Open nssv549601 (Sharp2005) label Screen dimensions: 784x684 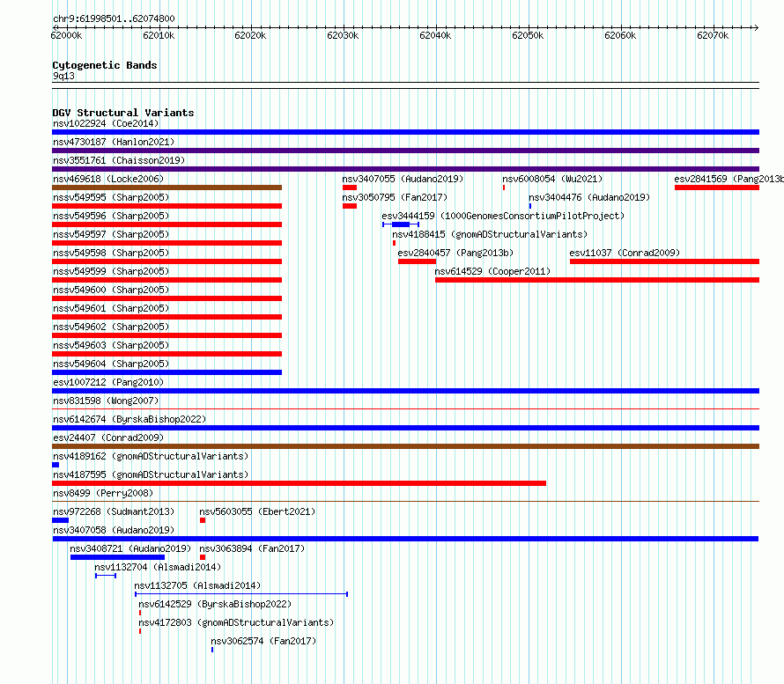click(111, 308)
